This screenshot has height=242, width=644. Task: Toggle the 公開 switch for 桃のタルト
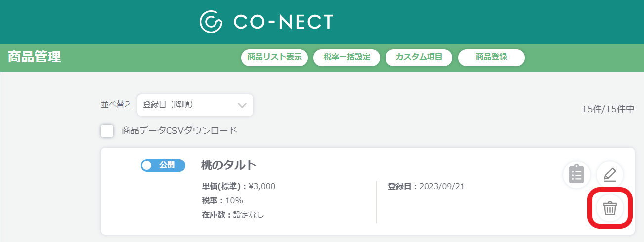[163, 165]
